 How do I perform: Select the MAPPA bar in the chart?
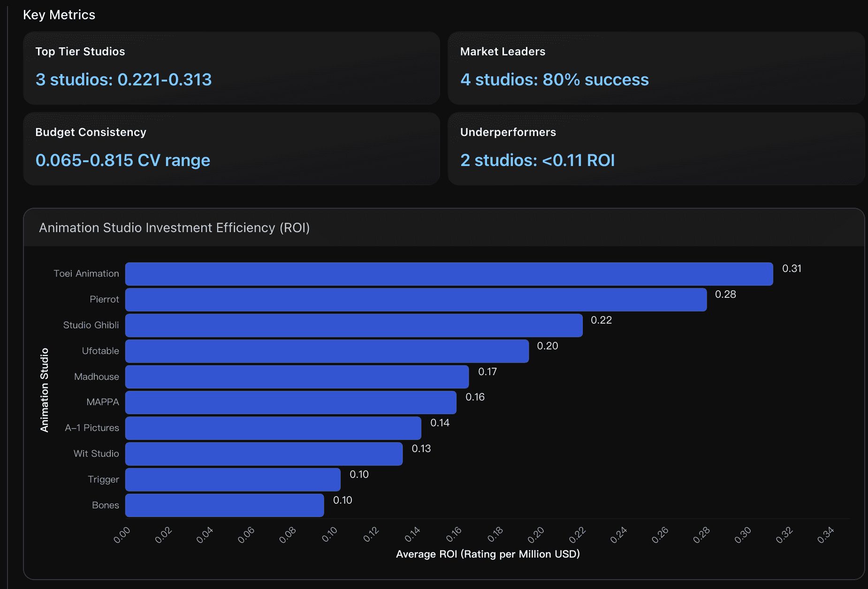click(x=291, y=402)
